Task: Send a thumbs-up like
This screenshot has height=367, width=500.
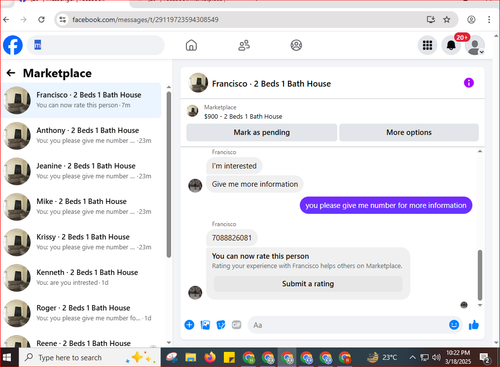Action: [474, 325]
